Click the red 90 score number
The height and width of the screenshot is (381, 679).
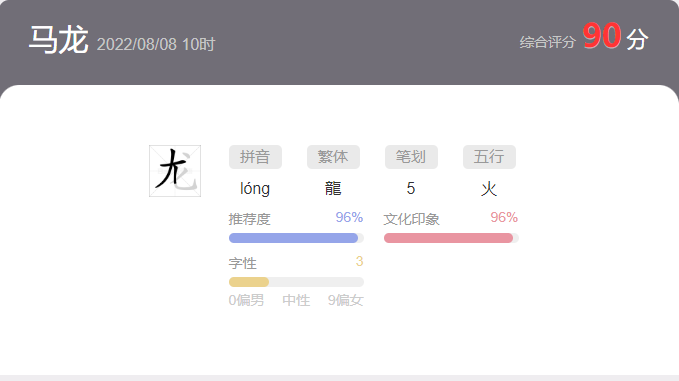[x=602, y=36]
